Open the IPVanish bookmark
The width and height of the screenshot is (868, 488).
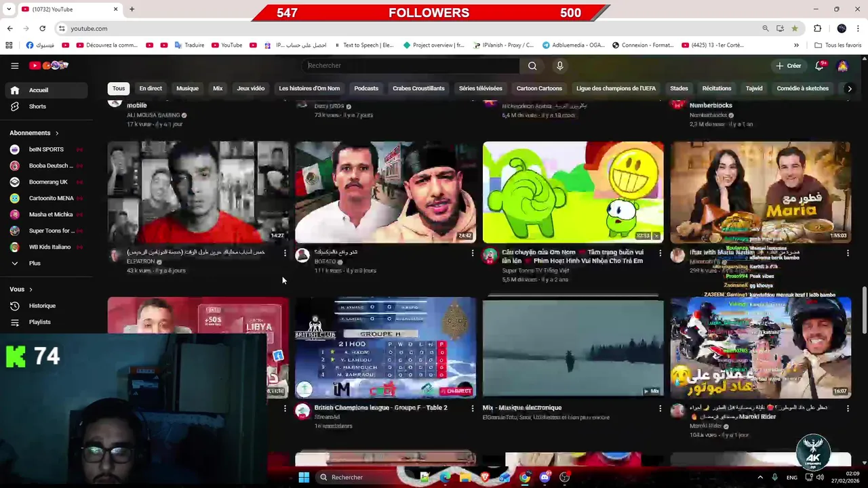pyautogui.click(x=502, y=45)
